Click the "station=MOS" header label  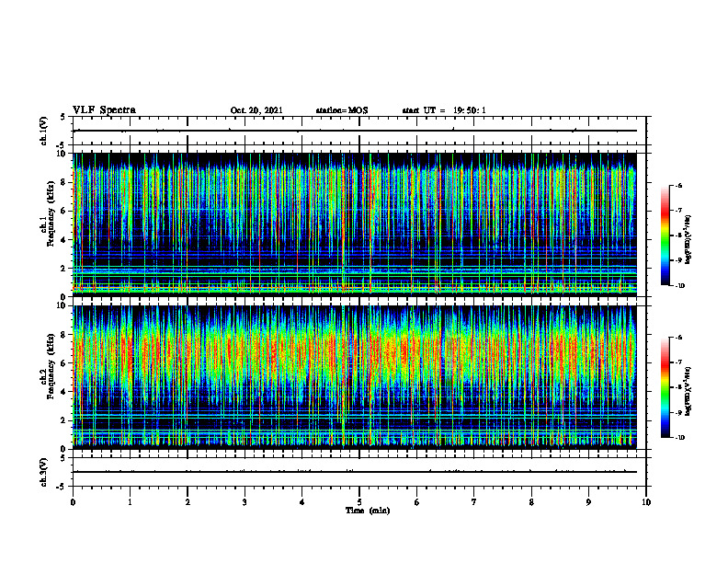pyautogui.click(x=342, y=110)
